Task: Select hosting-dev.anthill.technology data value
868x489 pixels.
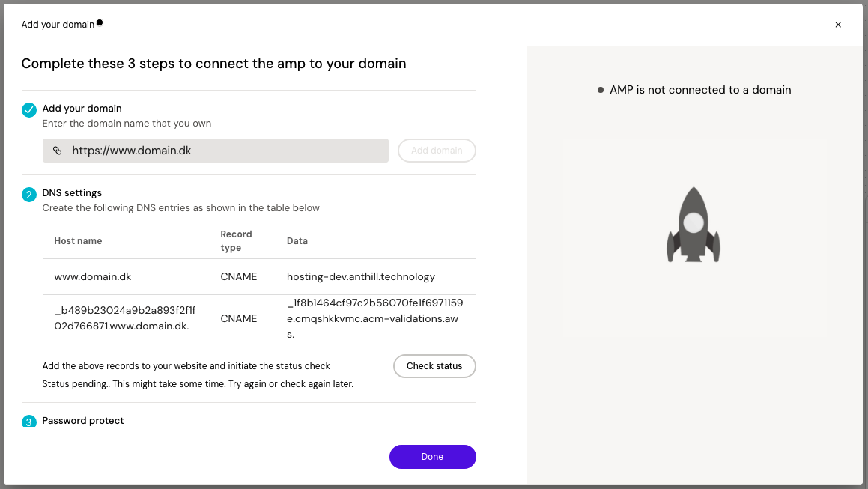Action: [x=361, y=276]
